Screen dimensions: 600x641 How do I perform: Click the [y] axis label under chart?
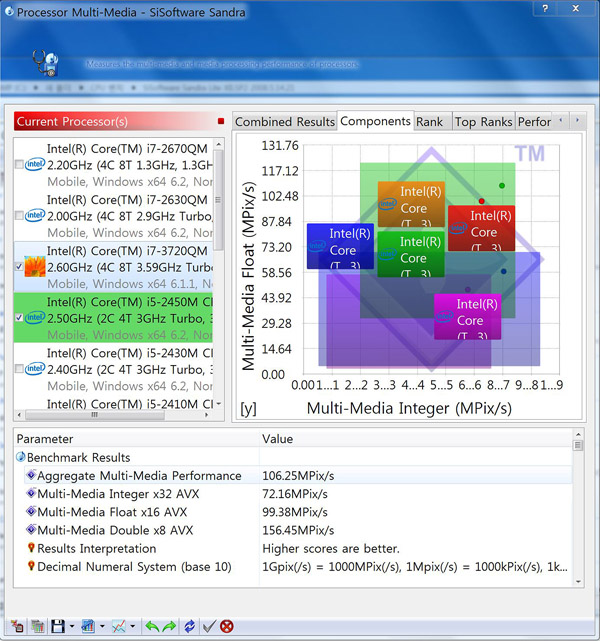coord(249,408)
